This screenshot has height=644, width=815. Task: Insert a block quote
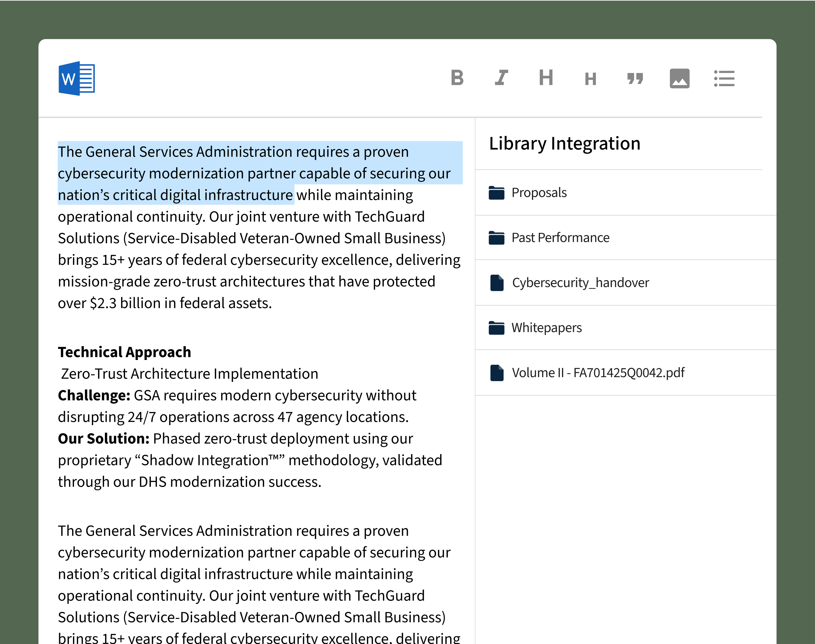(635, 78)
